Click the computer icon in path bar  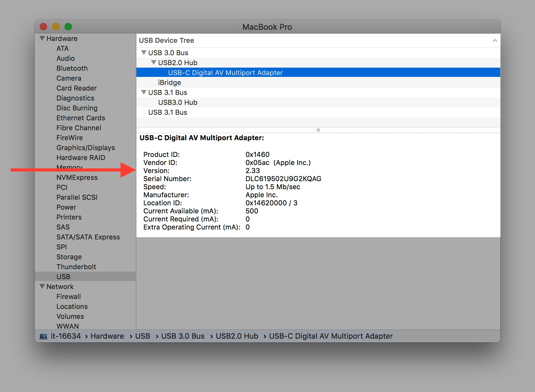43,336
